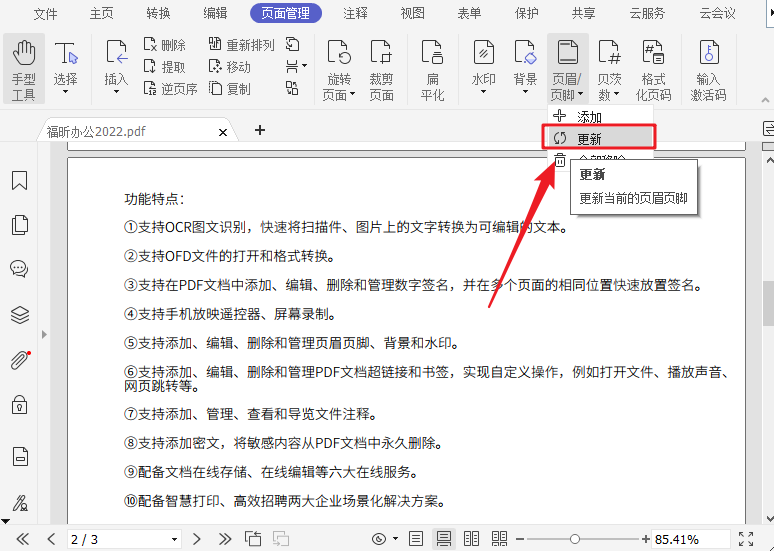
Task: Expand the Watermark (水印) dropdown
Action: click(483, 93)
